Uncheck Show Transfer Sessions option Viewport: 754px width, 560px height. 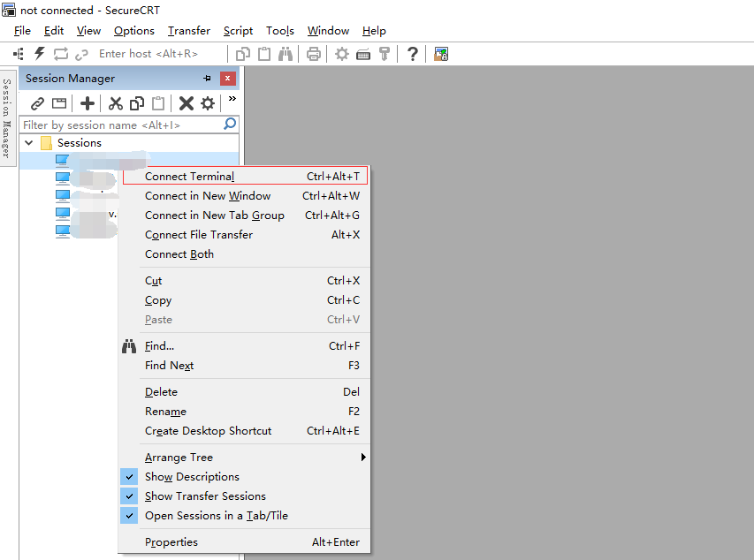pyautogui.click(x=205, y=496)
